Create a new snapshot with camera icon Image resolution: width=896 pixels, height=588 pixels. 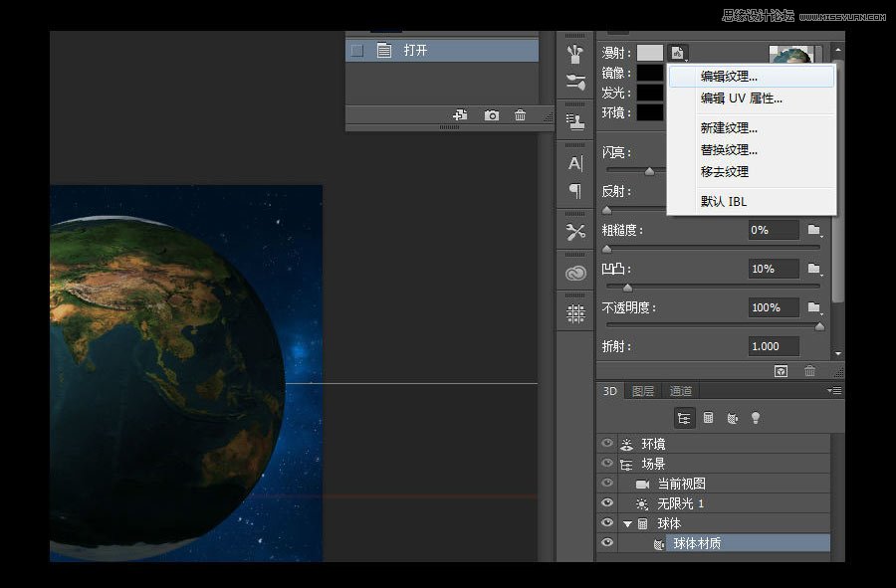[x=492, y=115]
